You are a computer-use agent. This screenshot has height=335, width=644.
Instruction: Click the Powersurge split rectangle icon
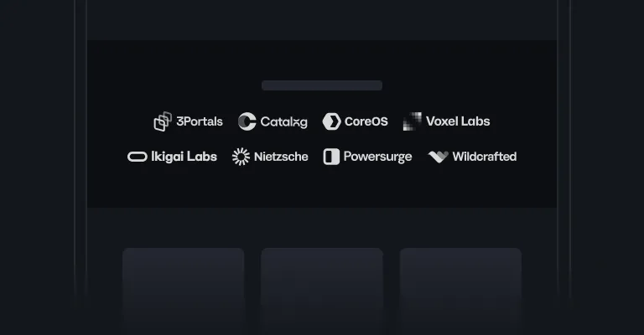click(331, 157)
